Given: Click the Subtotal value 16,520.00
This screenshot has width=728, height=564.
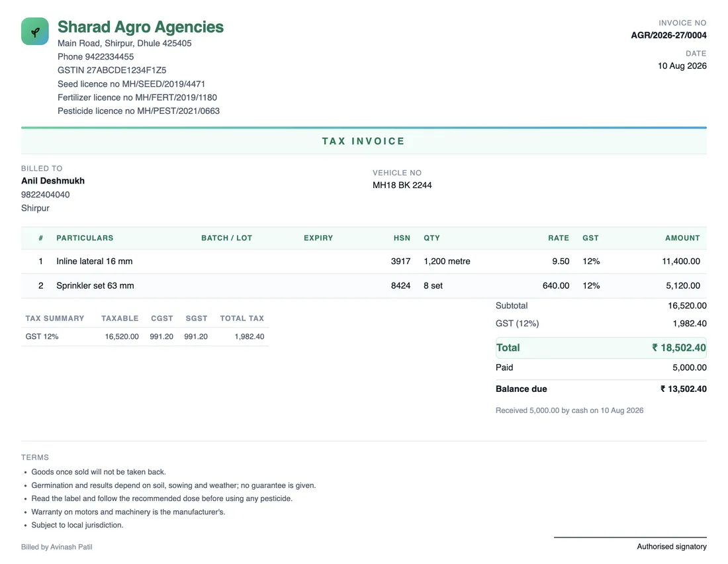Looking at the screenshot, I should (x=687, y=306).
